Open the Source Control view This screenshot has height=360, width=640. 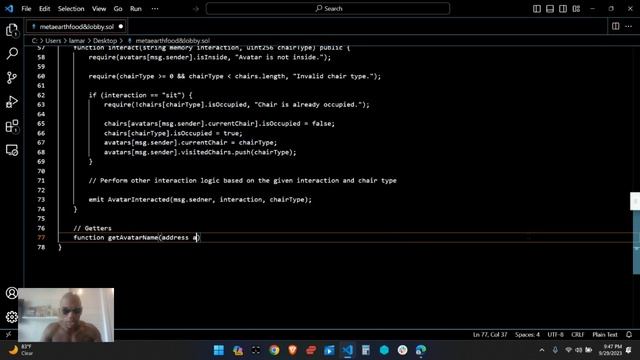click(12, 78)
